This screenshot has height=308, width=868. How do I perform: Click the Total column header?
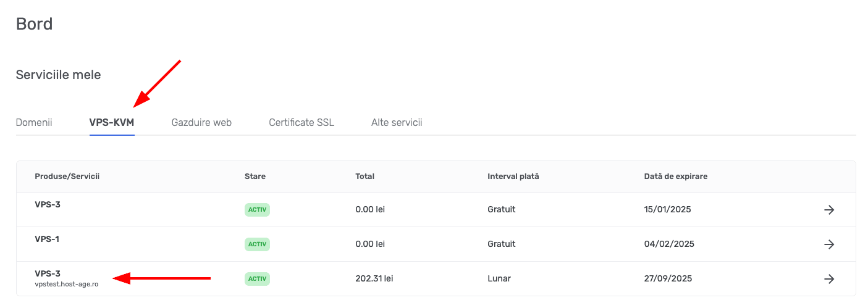click(x=365, y=177)
